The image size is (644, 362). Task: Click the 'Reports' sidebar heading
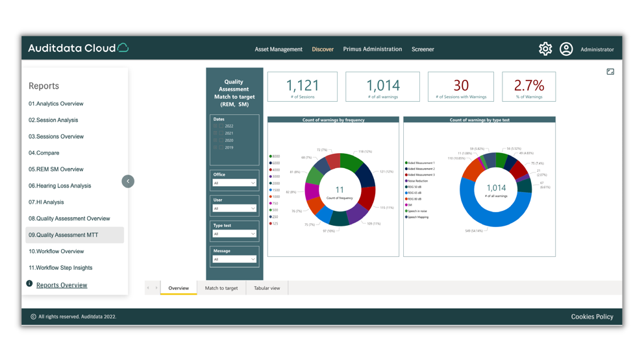[43, 86]
